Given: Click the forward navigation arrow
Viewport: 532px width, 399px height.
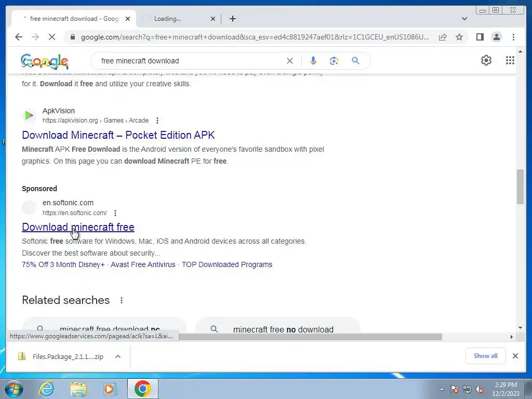Looking at the screenshot, I should [35, 37].
